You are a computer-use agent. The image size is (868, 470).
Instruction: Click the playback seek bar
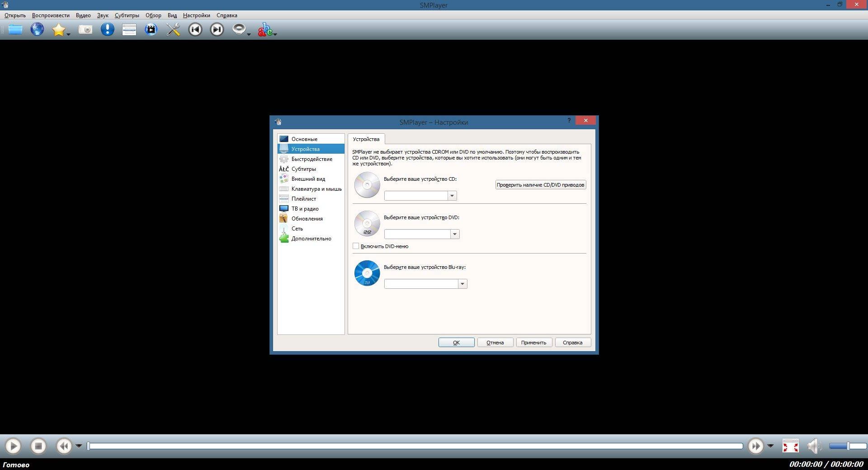click(415, 446)
